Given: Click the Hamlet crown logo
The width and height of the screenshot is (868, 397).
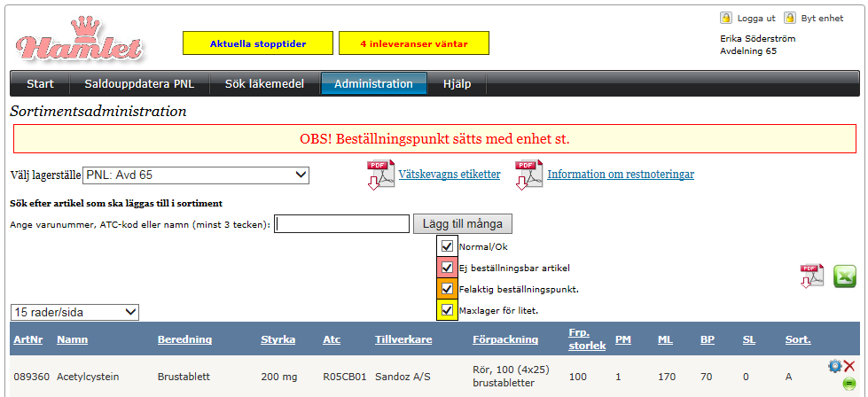Looking at the screenshot, I should [79, 39].
